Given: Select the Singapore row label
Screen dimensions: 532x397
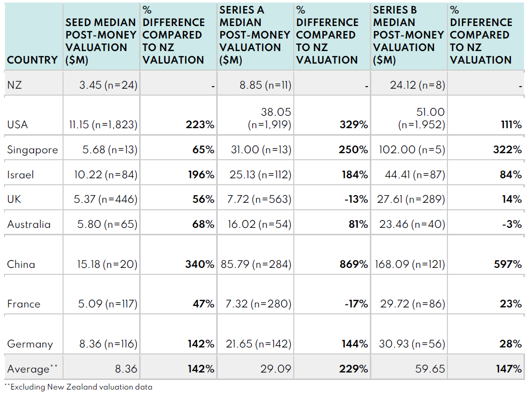Looking at the screenshot, I should [x=33, y=150].
